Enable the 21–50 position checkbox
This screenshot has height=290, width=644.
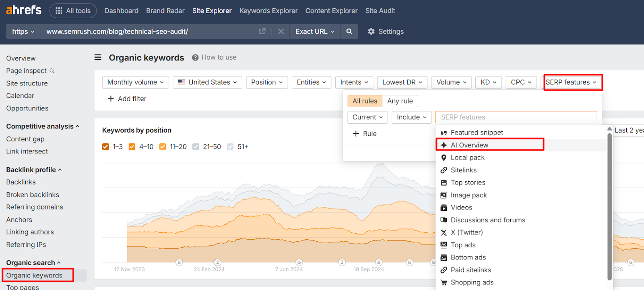pyautogui.click(x=196, y=147)
